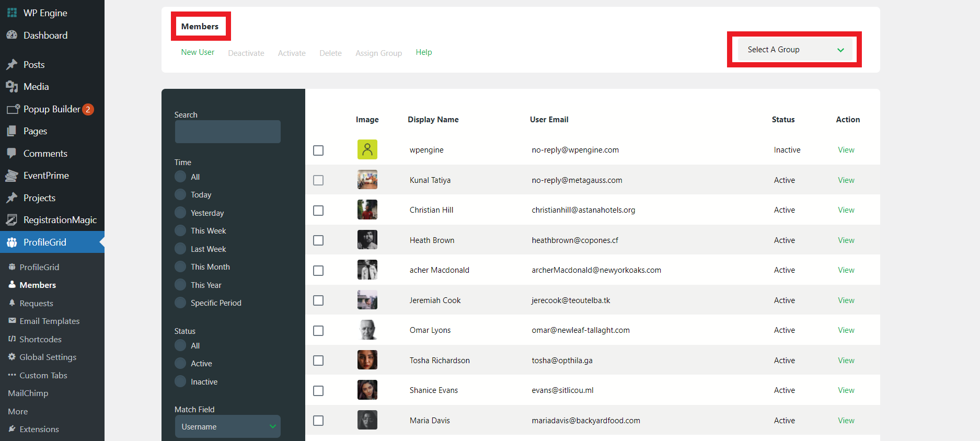Filter by Inactive status radio
This screenshot has height=441, width=980.
(x=180, y=381)
